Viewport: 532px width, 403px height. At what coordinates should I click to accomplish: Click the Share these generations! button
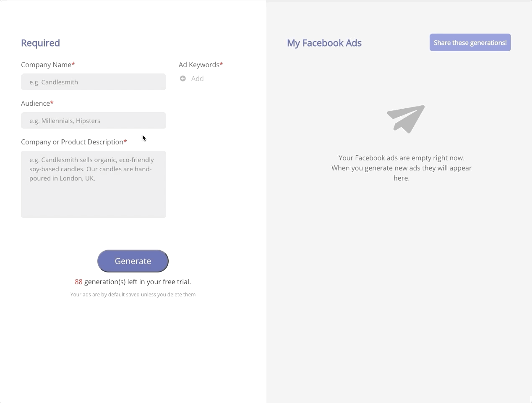pos(470,42)
